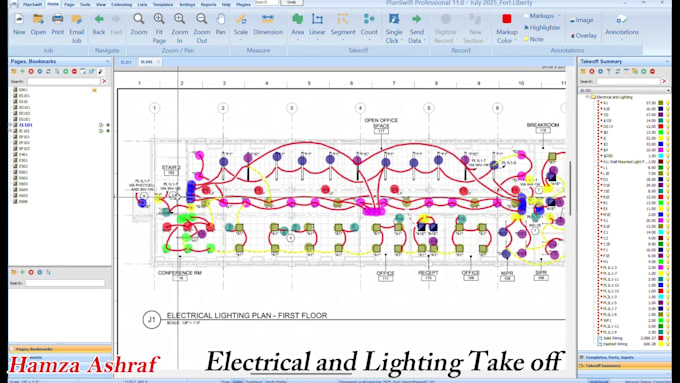Toggle light bulb for Solid Wiring
This screenshot has height=383, width=680.
coord(668,338)
